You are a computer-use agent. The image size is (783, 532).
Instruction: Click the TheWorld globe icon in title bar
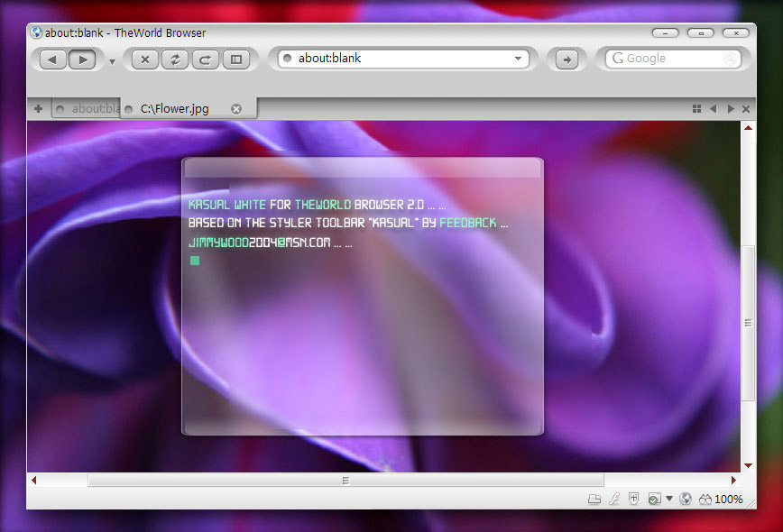pos(36,33)
